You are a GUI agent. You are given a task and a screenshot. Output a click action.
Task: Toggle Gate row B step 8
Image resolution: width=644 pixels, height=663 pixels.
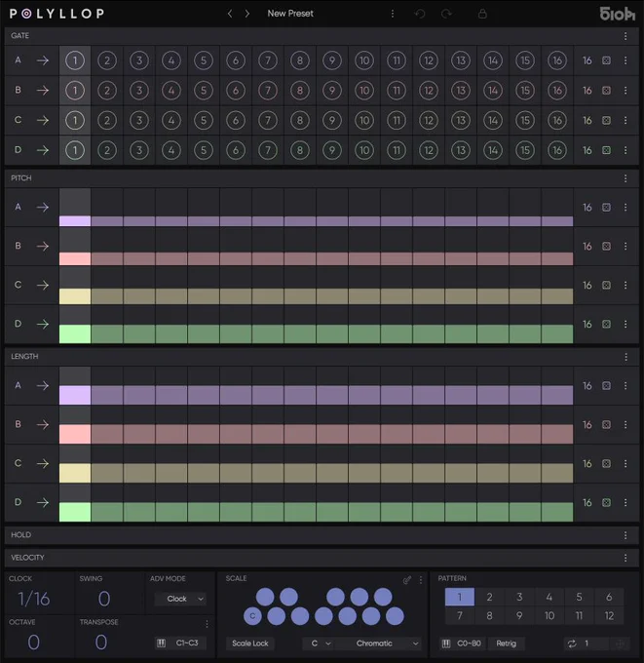(300, 91)
